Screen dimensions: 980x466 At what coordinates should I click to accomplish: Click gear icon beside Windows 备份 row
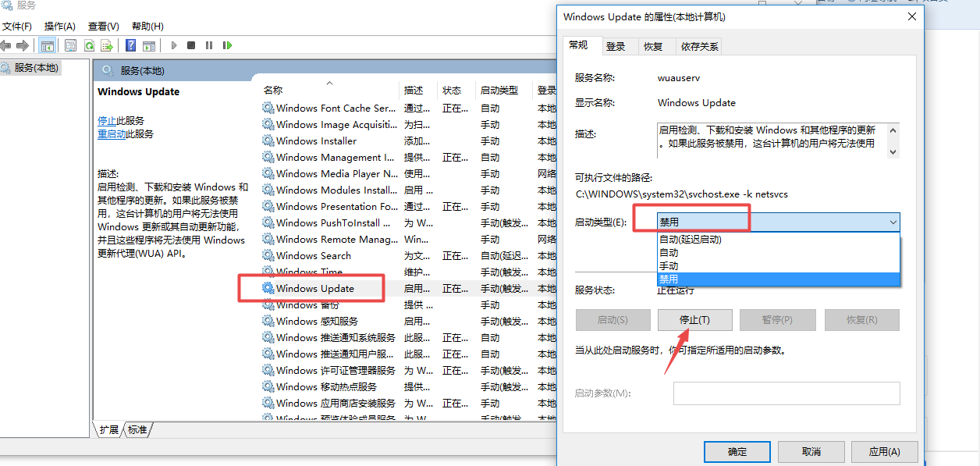point(268,304)
